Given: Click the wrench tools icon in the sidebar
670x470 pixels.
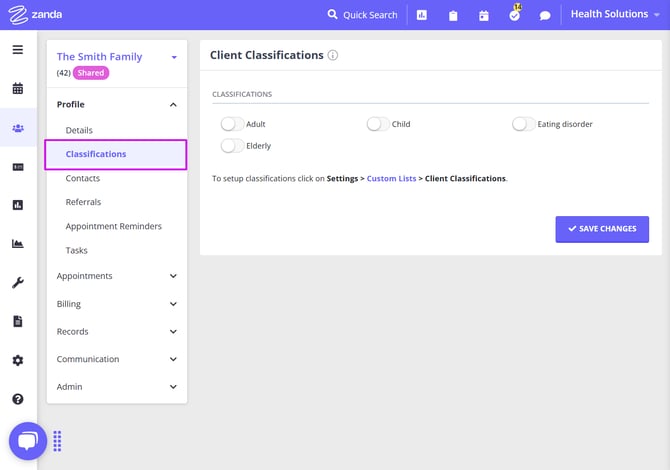Looking at the screenshot, I should pyautogui.click(x=18, y=283).
